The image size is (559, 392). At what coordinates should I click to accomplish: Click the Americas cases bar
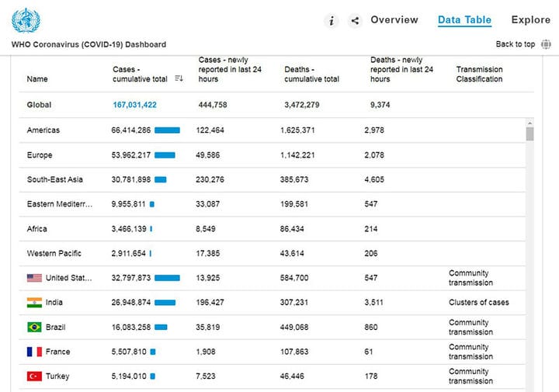pos(167,130)
